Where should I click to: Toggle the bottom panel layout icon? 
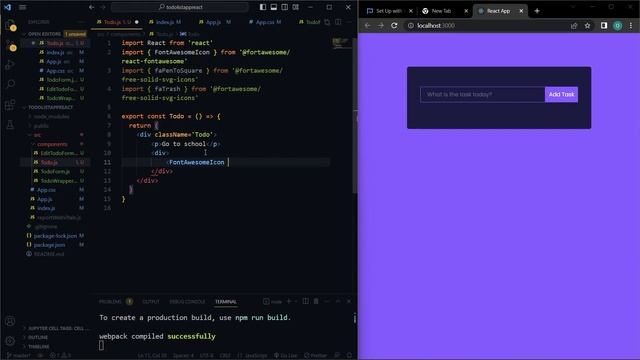[274, 7]
